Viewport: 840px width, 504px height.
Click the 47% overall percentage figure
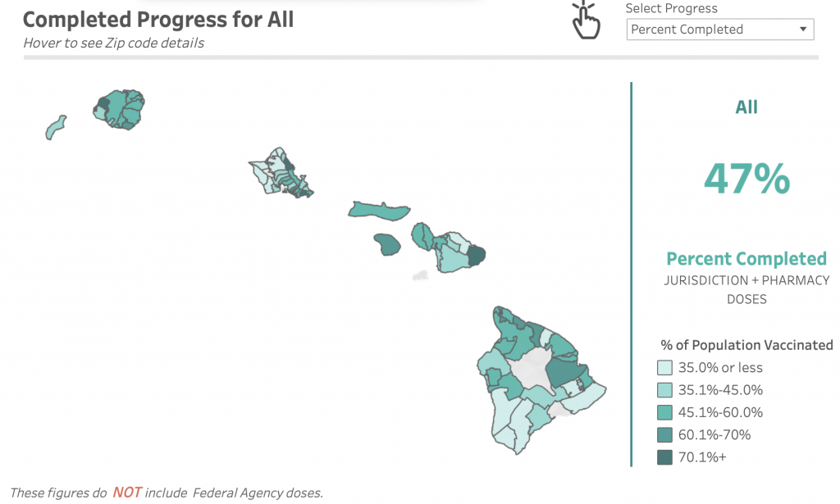pyautogui.click(x=746, y=179)
